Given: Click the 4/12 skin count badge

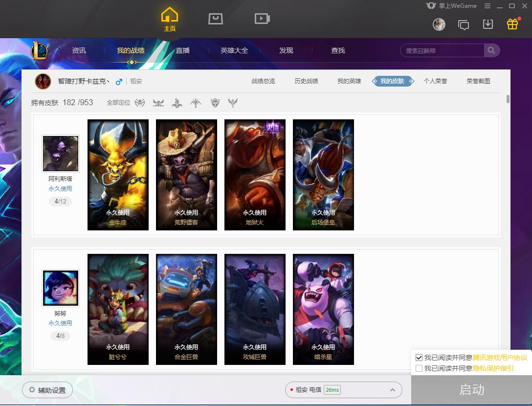Looking at the screenshot, I should (x=61, y=202).
